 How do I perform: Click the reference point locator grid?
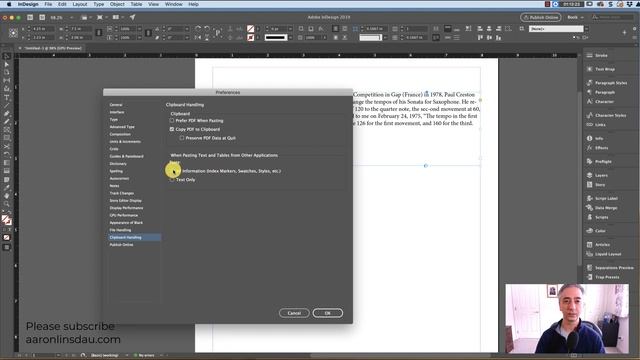(13, 33)
